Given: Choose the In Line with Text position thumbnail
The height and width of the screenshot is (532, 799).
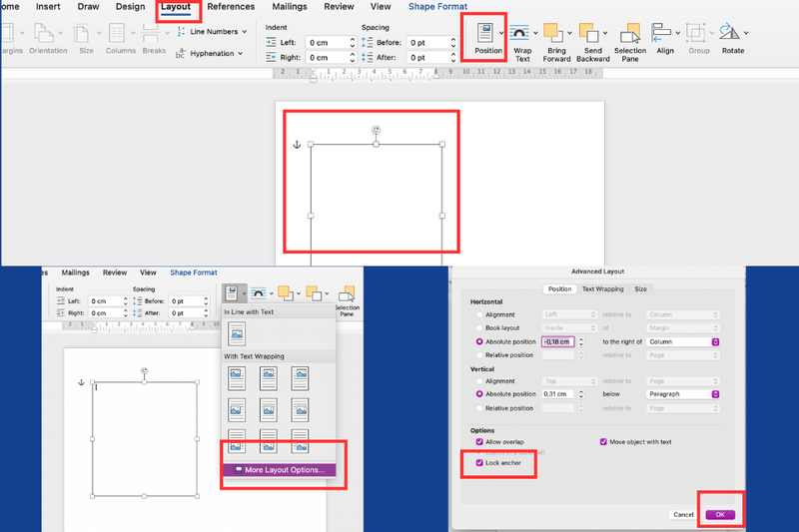Looking at the screenshot, I should [237, 334].
